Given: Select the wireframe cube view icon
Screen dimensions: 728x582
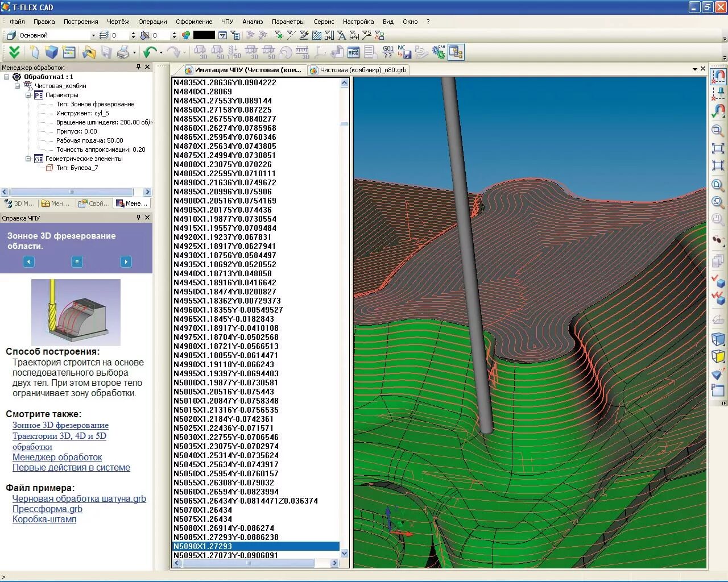Looking at the screenshot, I should tap(718, 339).
